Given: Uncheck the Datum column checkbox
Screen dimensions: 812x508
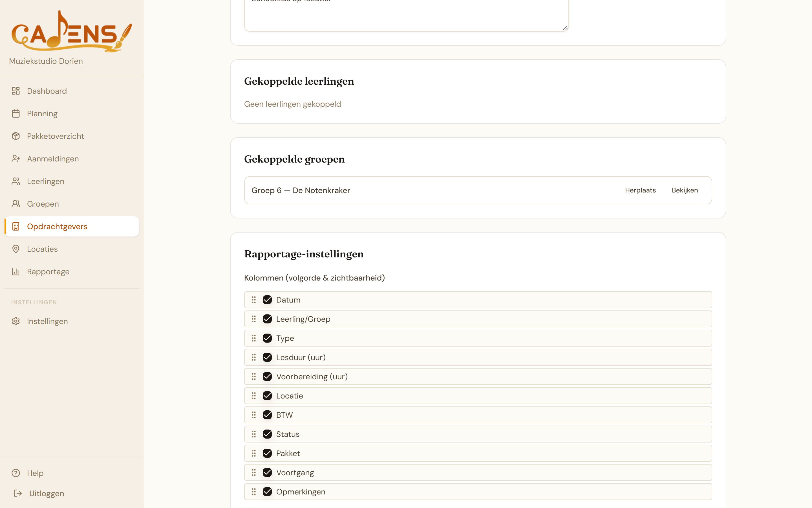Looking at the screenshot, I should (267, 300).
